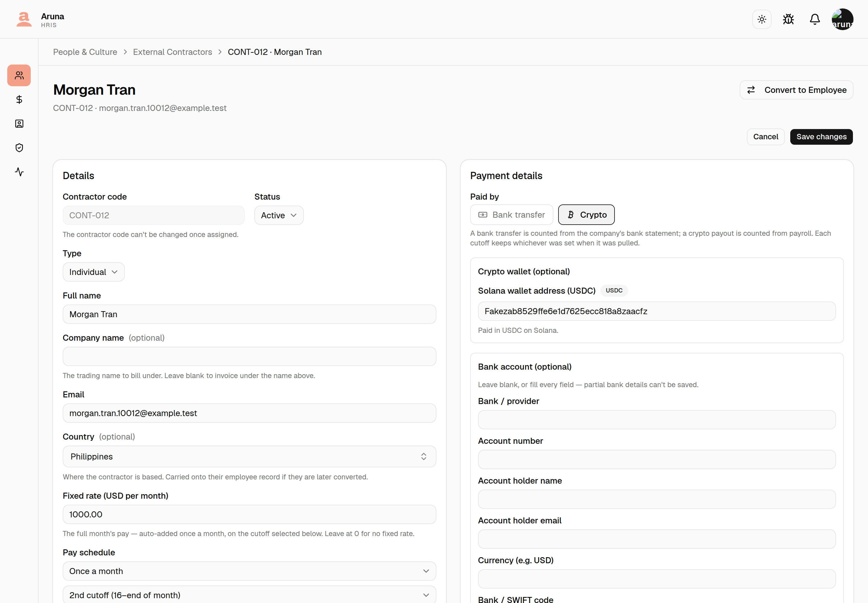The width and height of the screenshot is (868, 603).
Task: Click the Account number field
Action: tap(656, 459)
